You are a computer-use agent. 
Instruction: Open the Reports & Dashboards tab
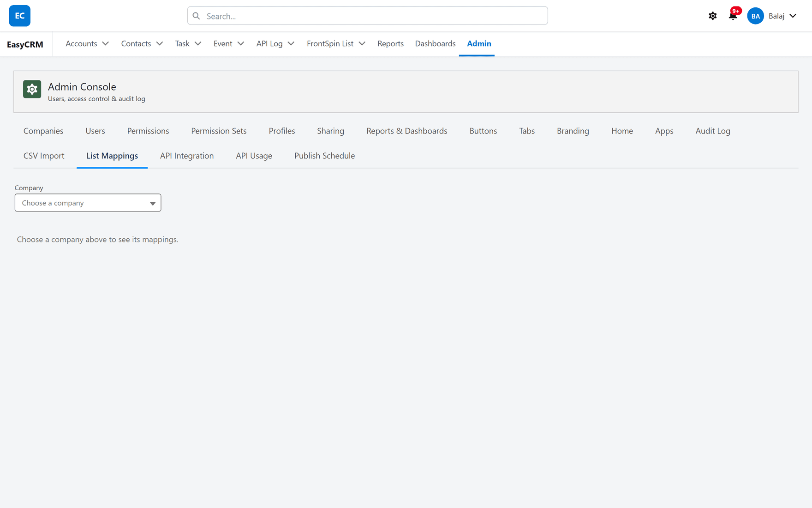407,131
